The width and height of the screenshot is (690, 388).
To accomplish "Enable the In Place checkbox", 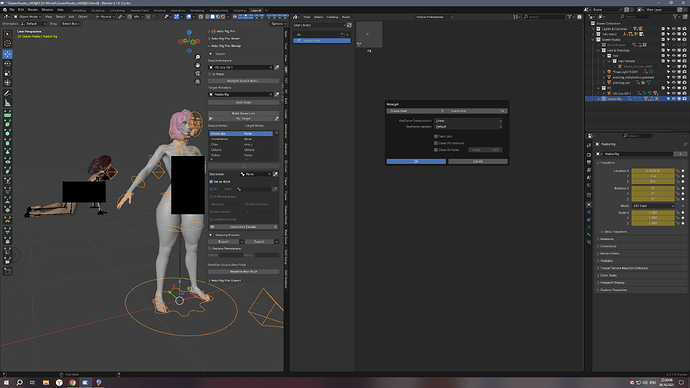I will coord(210,74).
